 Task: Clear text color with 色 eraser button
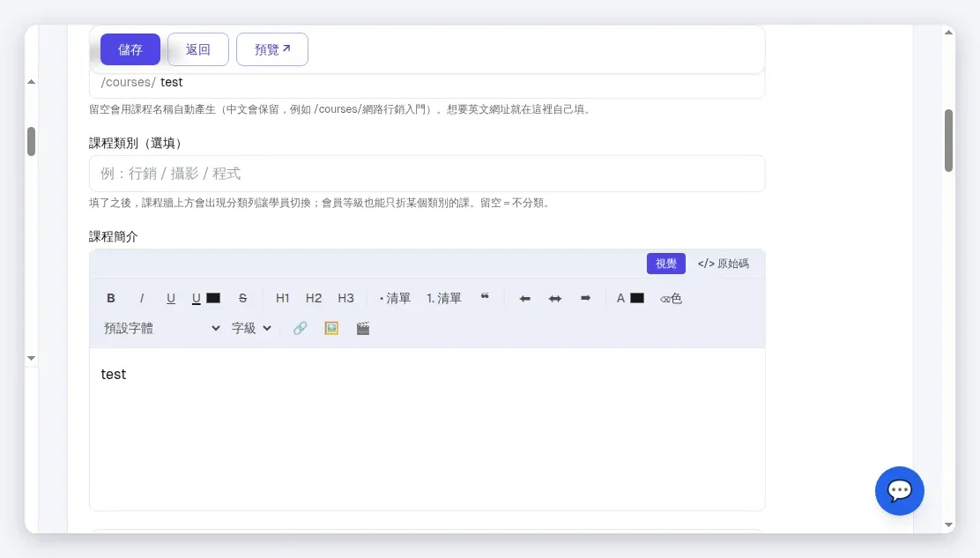pos(671,298)
